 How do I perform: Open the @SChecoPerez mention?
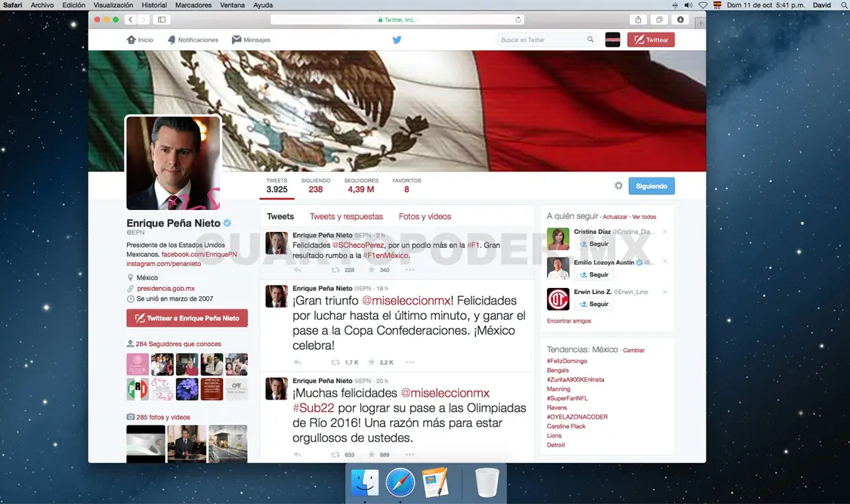tap(358, 245)
